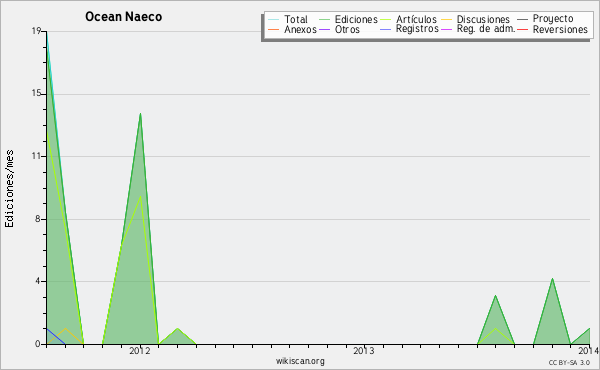Viewport: 600px width, 370px height.
Task: Click the 19 value on y-axis
Action: 36,31
